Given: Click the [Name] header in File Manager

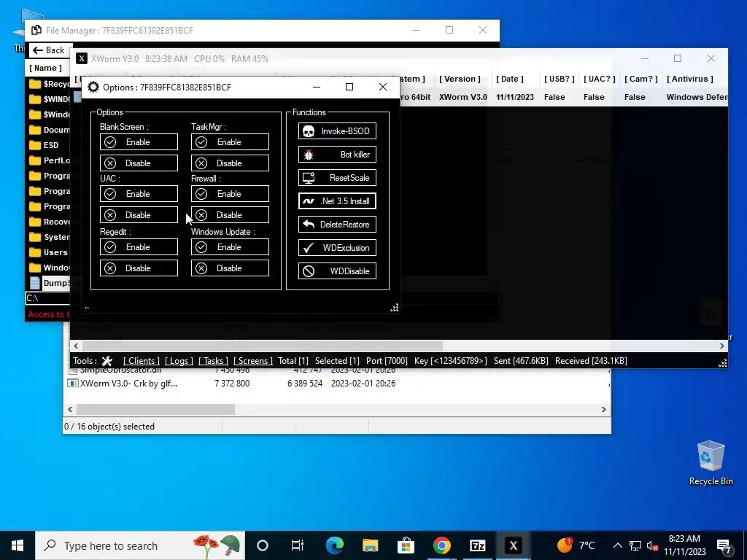Looking at the screenshot, I should tap(45, 68).
